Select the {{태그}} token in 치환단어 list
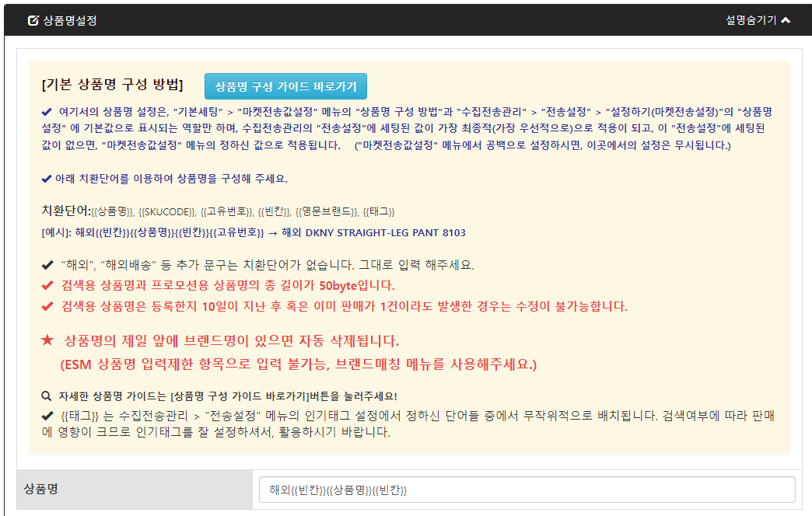 379,211
